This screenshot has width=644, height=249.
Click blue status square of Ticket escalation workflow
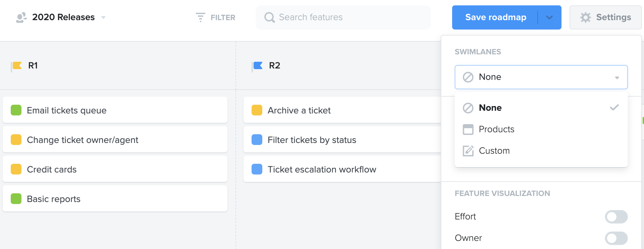(x=257, y=169)
